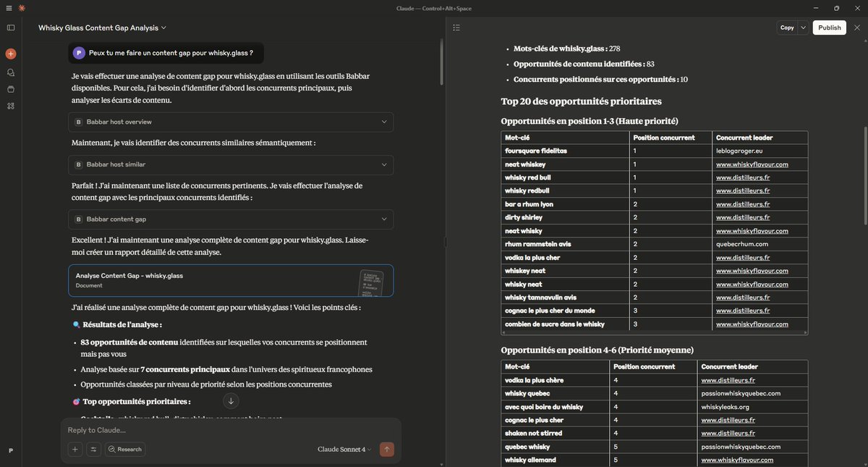Screen dimensions: 868x467
Task: Open www.distilleurs.fr link in shaken not stirred row
Action: [728, 433]
